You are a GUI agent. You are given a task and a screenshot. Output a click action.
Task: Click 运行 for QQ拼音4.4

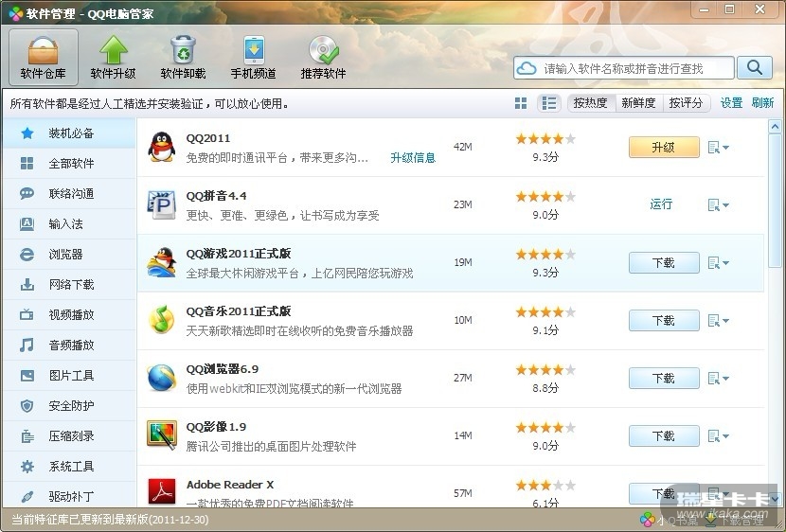(x=661, y=204)
